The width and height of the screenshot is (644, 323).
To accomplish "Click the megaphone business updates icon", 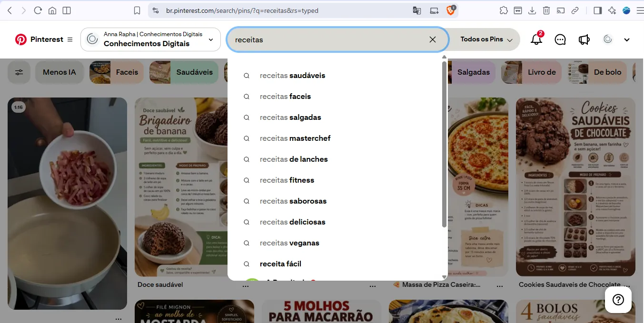I will 584,39.
